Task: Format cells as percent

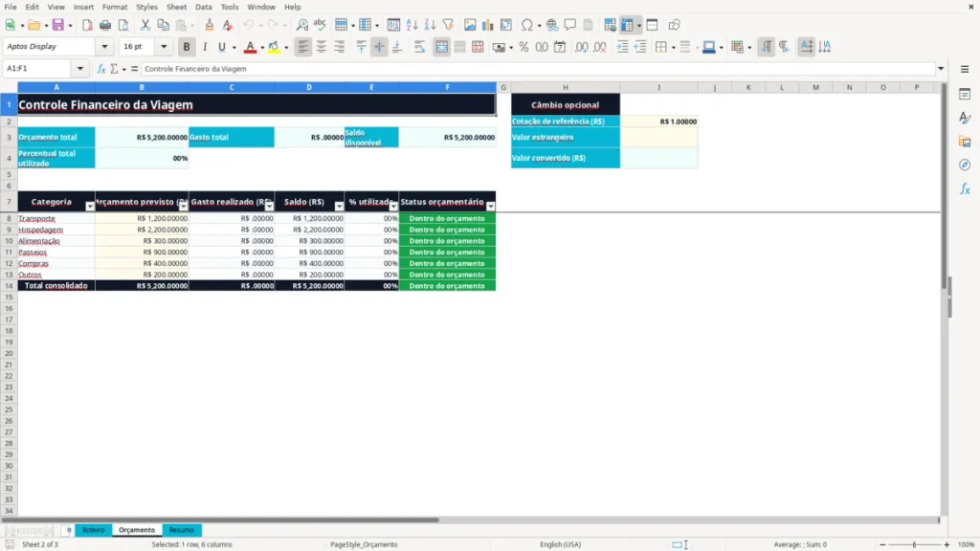Action: click(523, 47)
